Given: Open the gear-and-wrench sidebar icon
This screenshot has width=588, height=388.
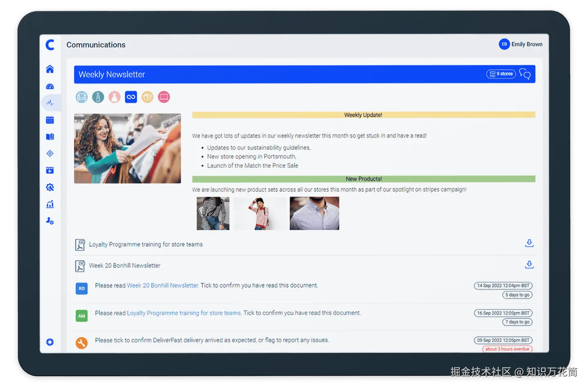Looking at the screenshot, I should pos(50,187).
